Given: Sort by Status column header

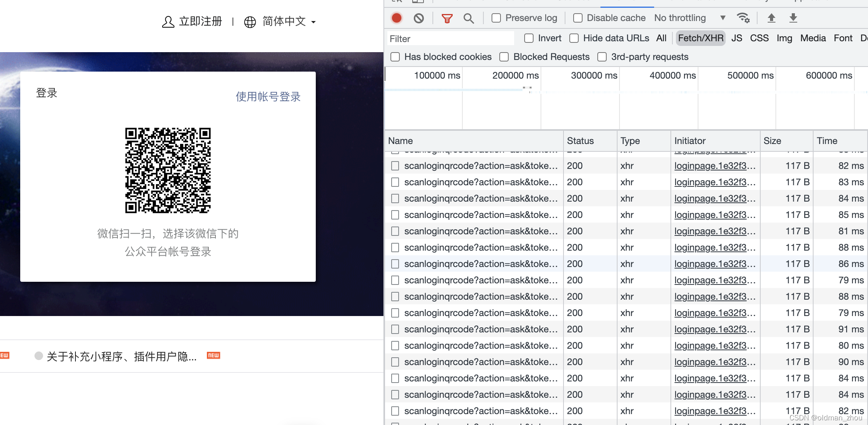Looking at the screenshot, I should (590, 141).
